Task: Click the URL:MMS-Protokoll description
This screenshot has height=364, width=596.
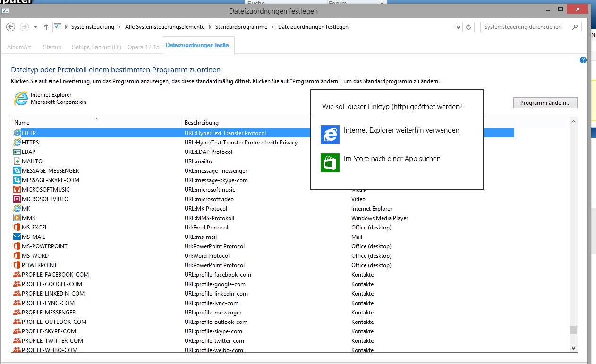Action: pyautogui.click(x=209, y=218)
